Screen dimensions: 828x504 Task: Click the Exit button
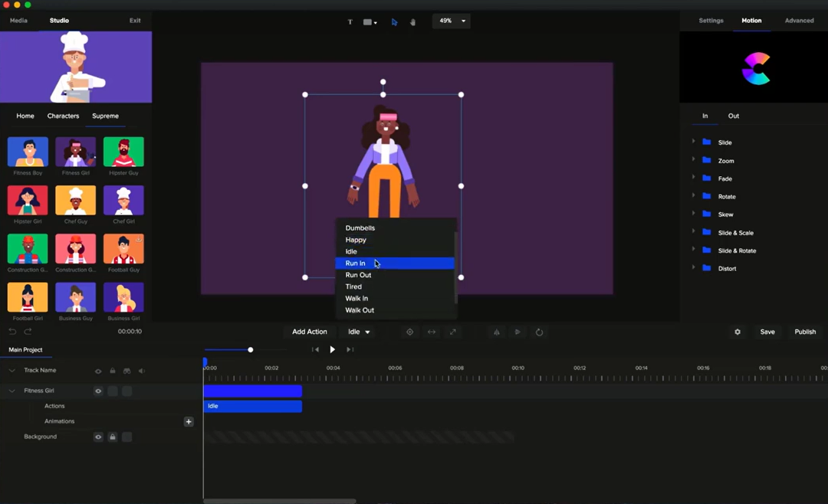point(135,21)
